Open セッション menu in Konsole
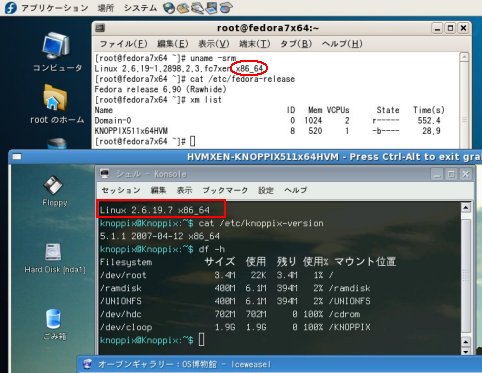482x373 pixels. click(x=121, y=190)
